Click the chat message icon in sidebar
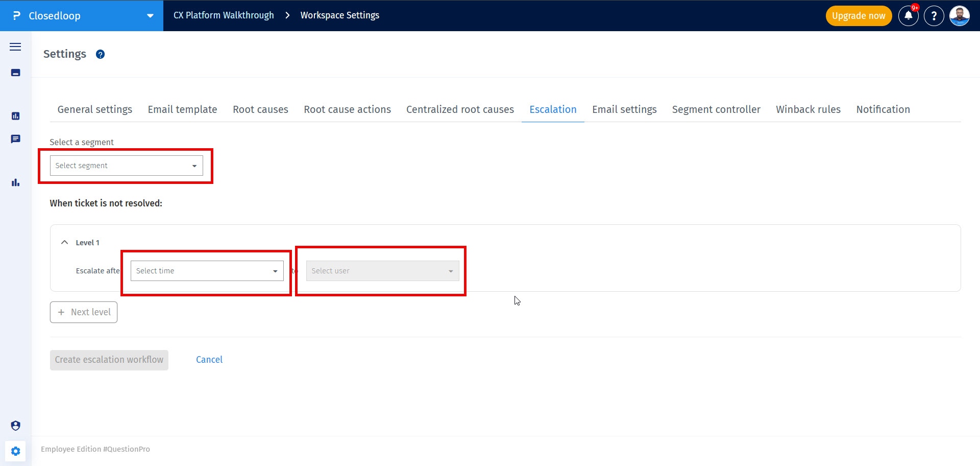Screen dimensions: 980x466 (15, 139)
